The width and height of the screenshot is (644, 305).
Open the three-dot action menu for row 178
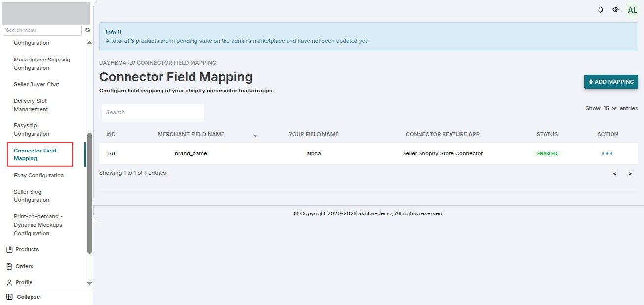click(x=607, y=153)
